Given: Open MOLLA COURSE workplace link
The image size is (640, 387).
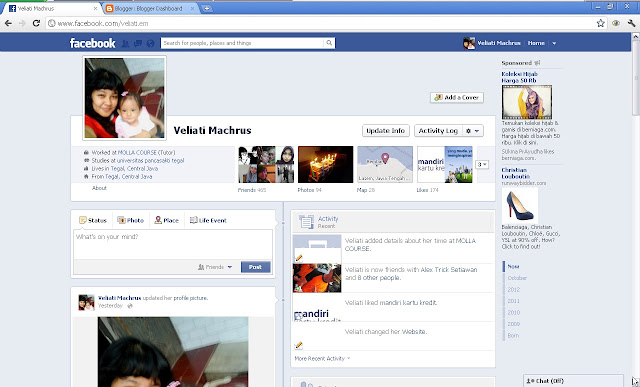Looking at the screenshot, I should coord(138,152).
